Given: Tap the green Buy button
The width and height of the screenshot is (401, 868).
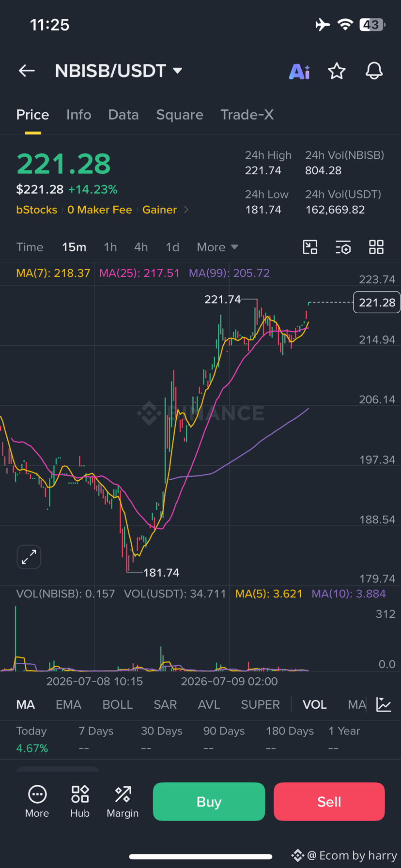Looking at the screenshot, I should point(209,802).
